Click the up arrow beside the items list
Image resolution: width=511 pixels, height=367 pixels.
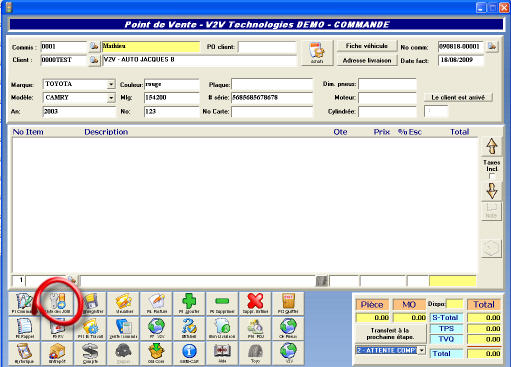pos(492,146)
